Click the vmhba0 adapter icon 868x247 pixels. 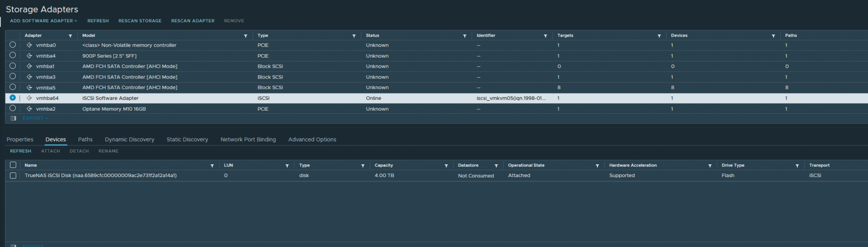[29, 45]
